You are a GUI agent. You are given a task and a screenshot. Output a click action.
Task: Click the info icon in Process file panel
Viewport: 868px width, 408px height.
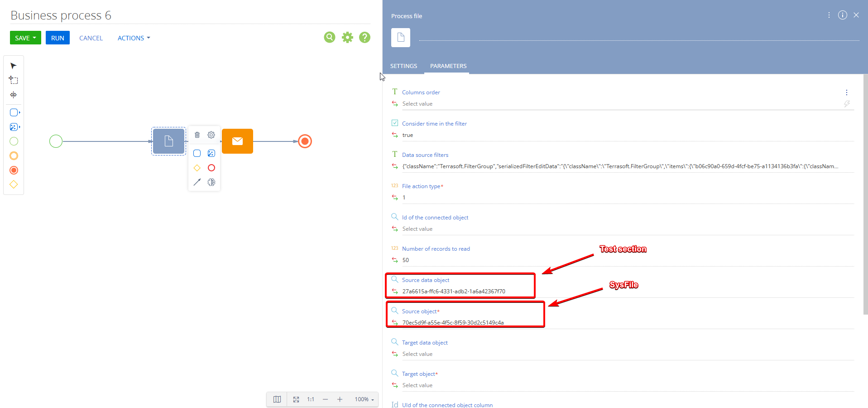point(842,15)
